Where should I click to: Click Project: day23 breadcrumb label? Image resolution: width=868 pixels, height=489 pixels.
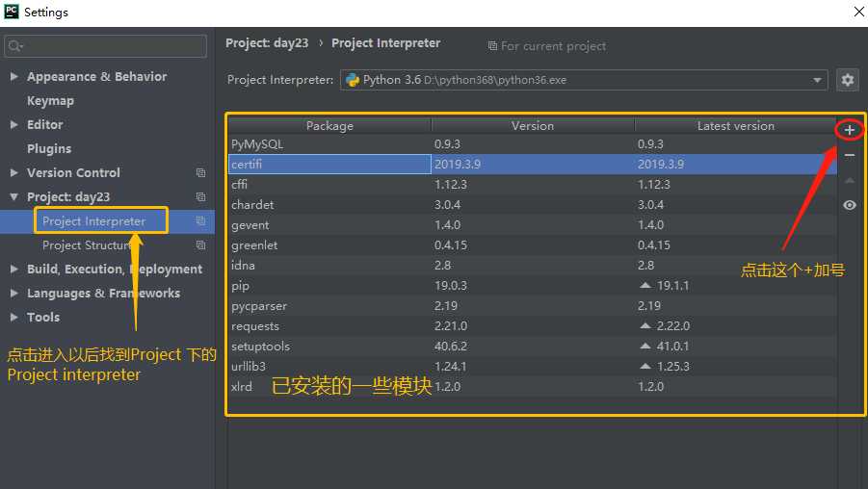[267, 43]
